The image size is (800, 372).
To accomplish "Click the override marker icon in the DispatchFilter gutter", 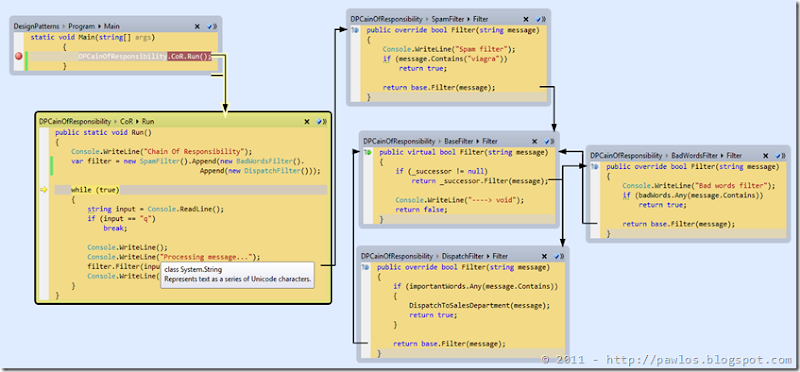I will click(365, 267).
